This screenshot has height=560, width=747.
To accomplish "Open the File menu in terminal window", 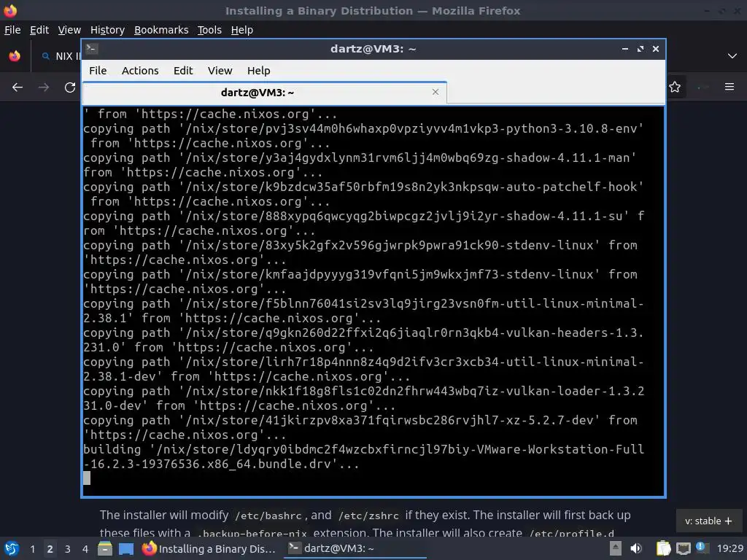I will click(98, 71).
